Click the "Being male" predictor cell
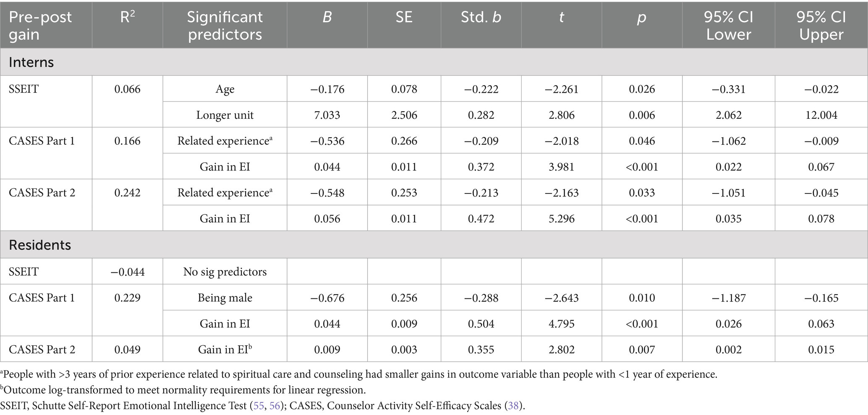The image size is (868, 415). [x=225, y=298]
